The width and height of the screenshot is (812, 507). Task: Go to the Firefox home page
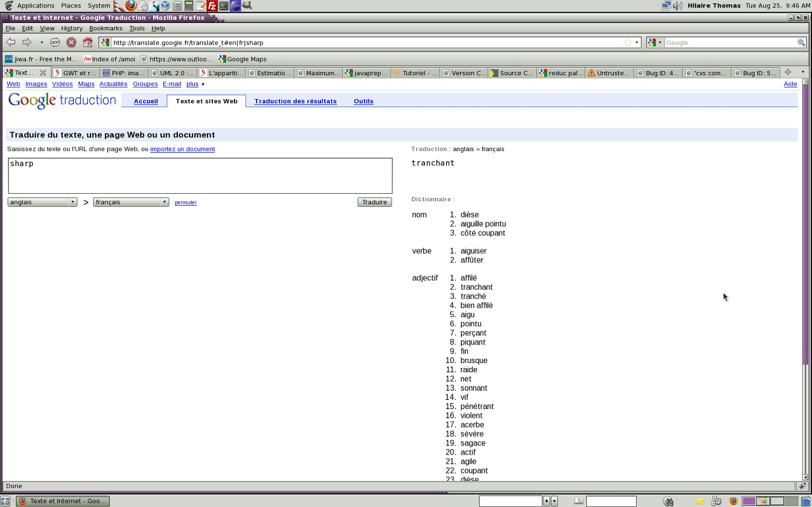coord(88,42)
